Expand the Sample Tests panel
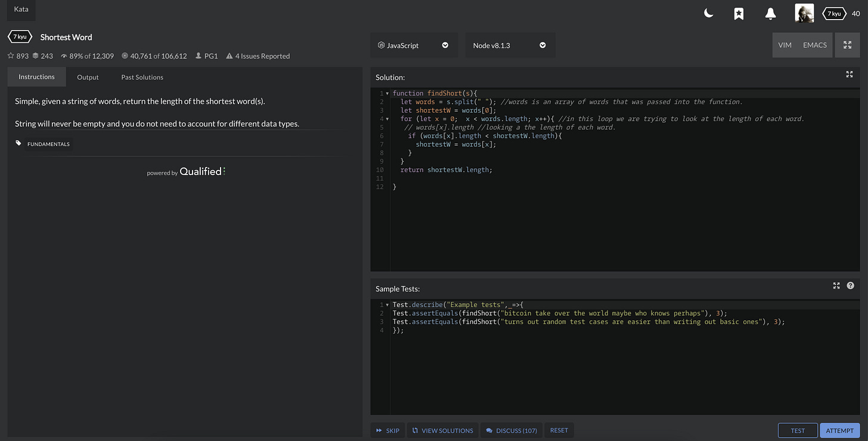 [836, 286]
